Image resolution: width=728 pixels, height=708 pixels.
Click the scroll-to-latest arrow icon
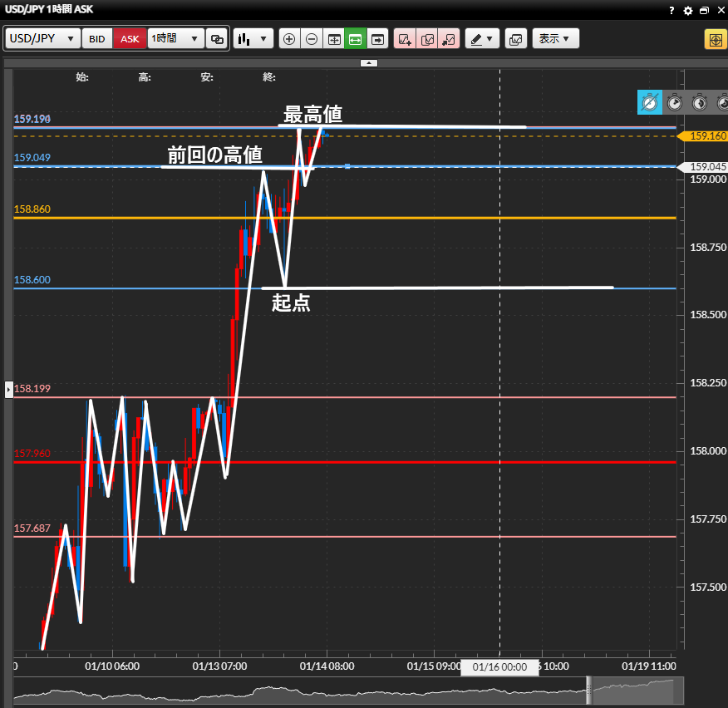378,39
